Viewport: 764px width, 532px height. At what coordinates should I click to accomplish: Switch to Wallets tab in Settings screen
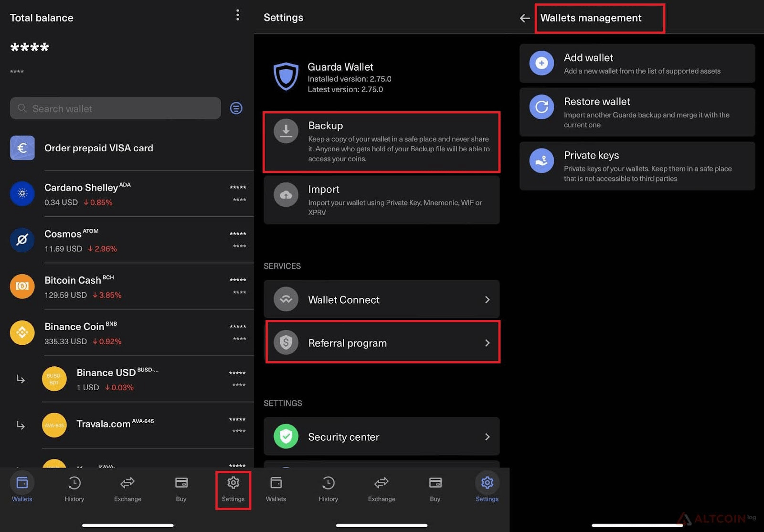click(x=276, y=489)
